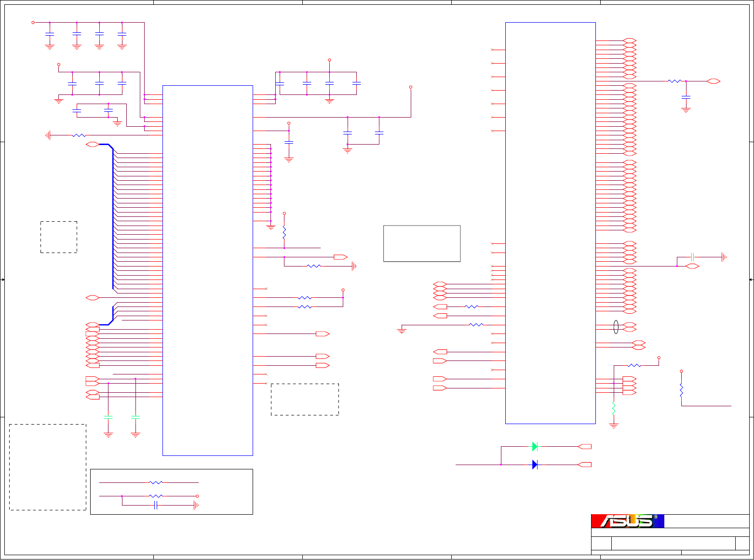Click the port connector after the blue diode

585,465
